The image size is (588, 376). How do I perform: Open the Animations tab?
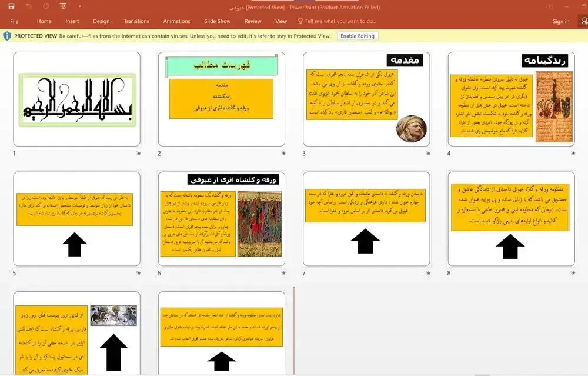[x=176, y=21]
